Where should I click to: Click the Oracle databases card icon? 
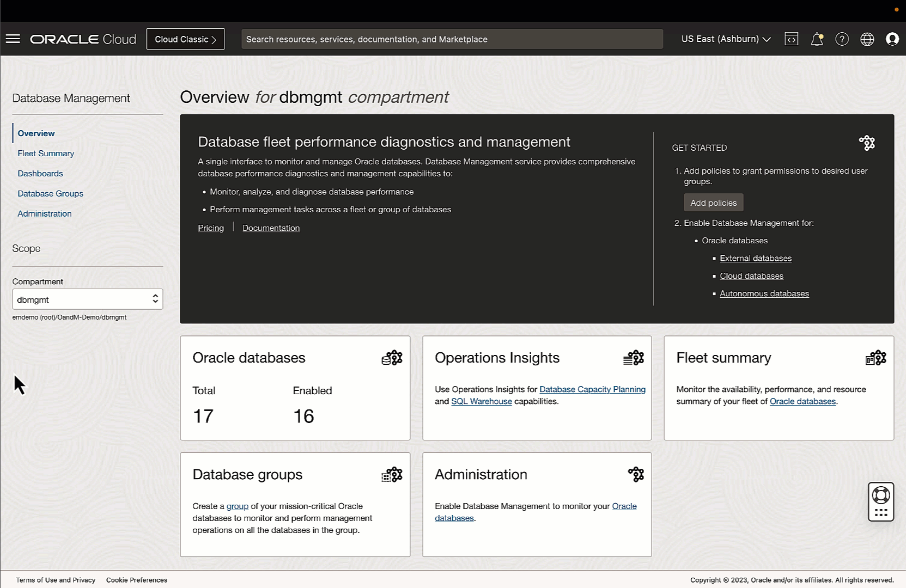(392, 358)
